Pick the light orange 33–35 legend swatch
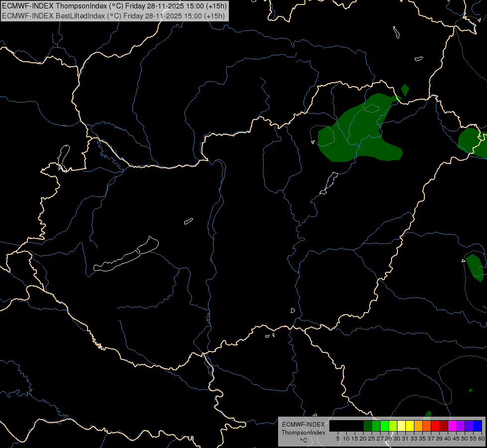 tap(418, 426)
